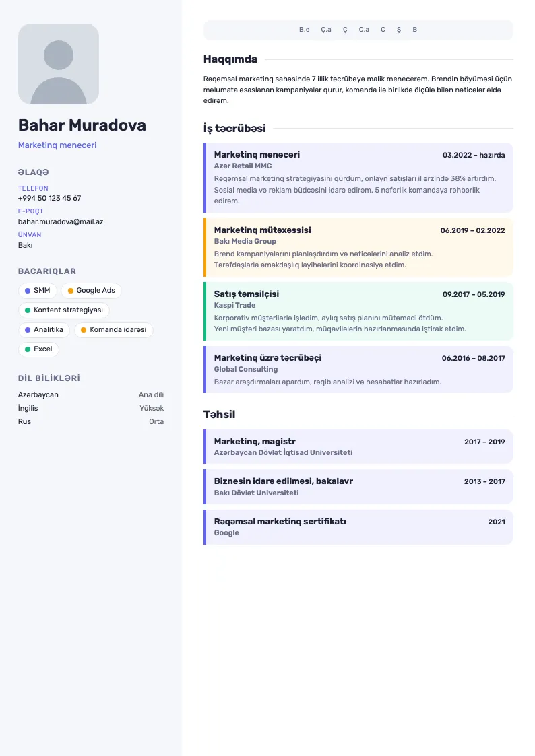Click the 'Bakı Dövlət Universiteti' text
The image size is (535, 756).
coord(257,493)
